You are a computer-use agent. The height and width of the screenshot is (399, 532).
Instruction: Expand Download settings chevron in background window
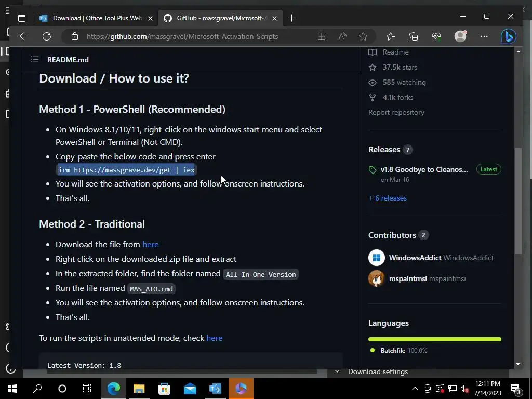(x=337, y=371)
